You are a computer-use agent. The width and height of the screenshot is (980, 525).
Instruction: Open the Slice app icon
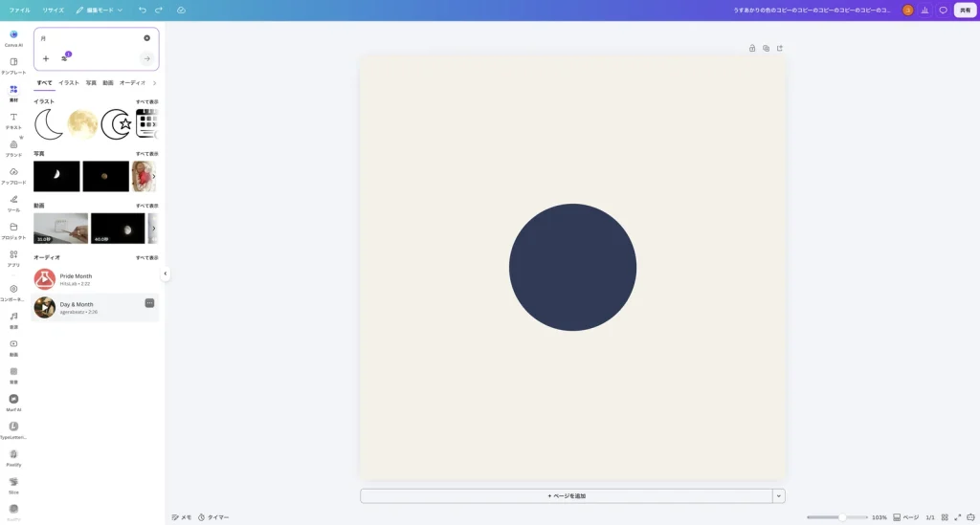click(13, 484)
